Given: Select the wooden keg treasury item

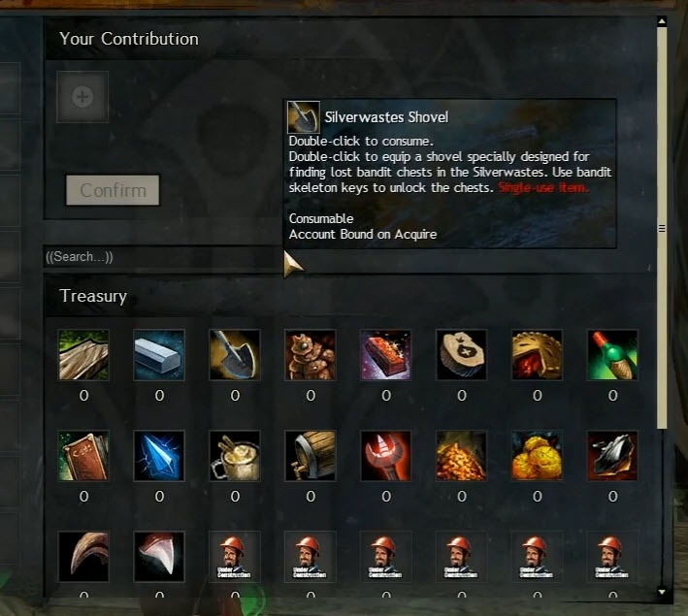Looking at the screenshot, I should (x=311, y=455).
